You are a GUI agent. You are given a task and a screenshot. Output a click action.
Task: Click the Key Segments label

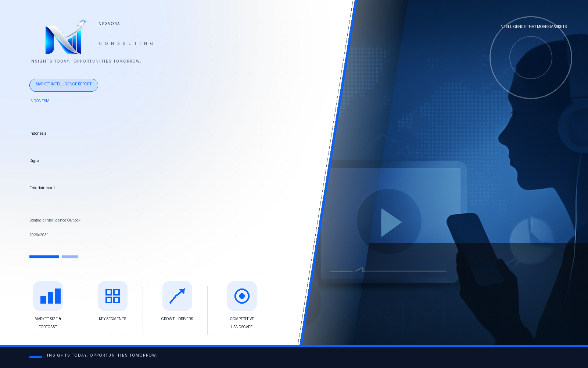pos(112,319)
